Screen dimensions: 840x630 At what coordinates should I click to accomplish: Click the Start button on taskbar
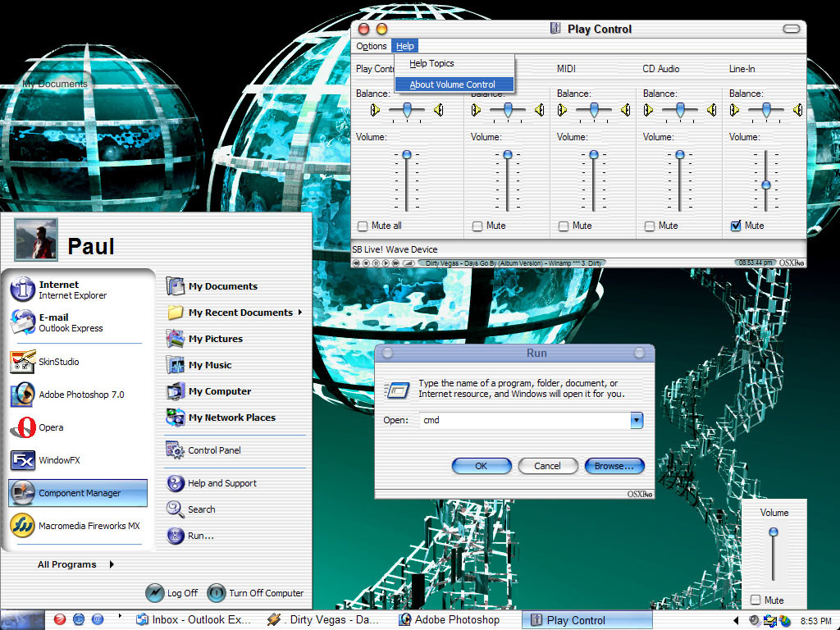tap(22, 620)
